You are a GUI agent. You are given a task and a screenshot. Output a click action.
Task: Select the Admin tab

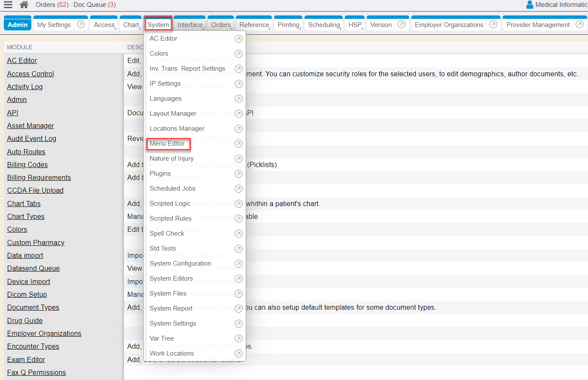coord(18,25)
